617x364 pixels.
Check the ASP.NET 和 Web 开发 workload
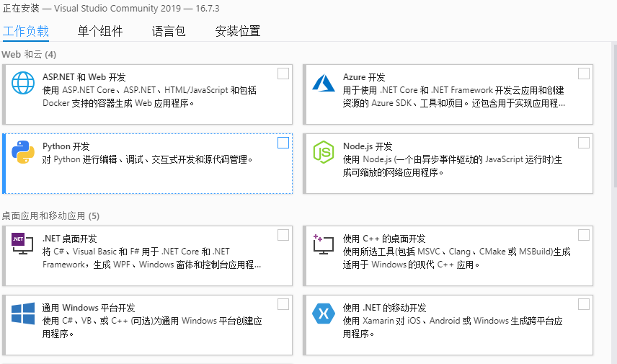point(283,74)
